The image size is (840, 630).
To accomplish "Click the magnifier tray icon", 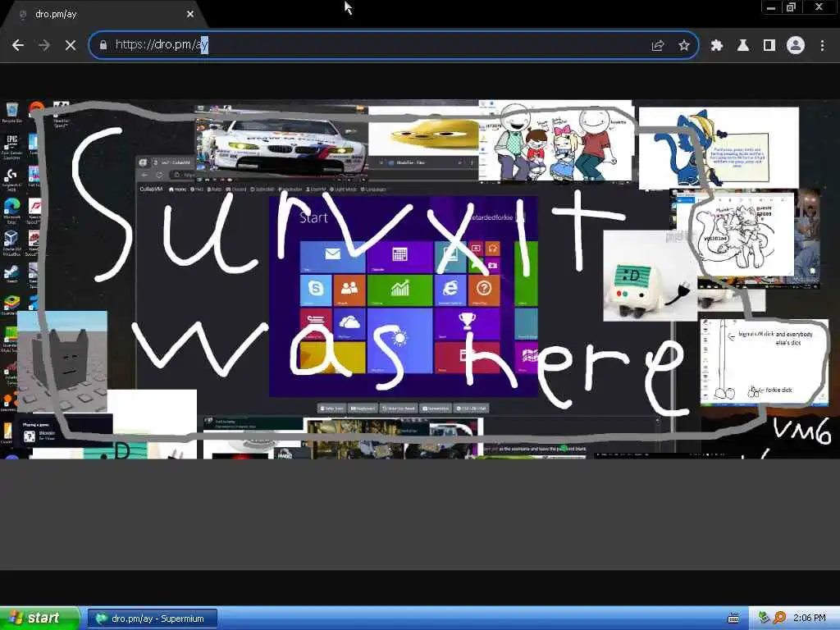I will coord(779,618).
